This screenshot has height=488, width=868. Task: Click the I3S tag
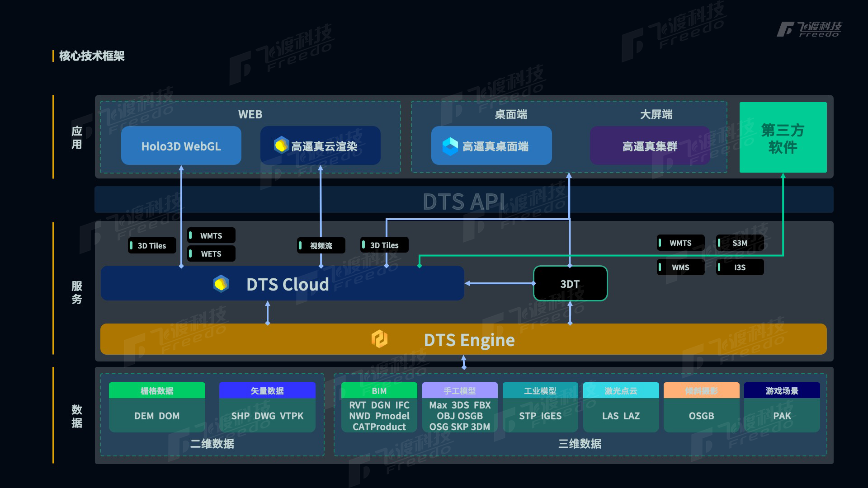pos(740,267)
